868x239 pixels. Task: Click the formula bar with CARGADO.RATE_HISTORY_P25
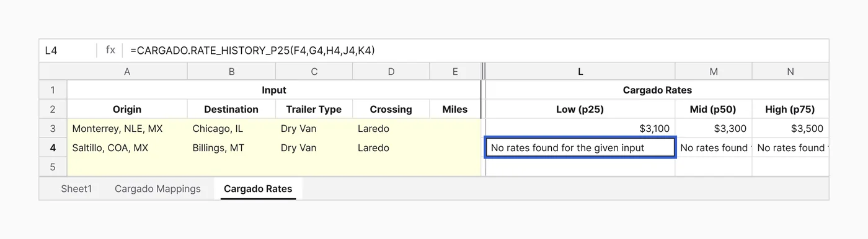click(x=475, y=50)
